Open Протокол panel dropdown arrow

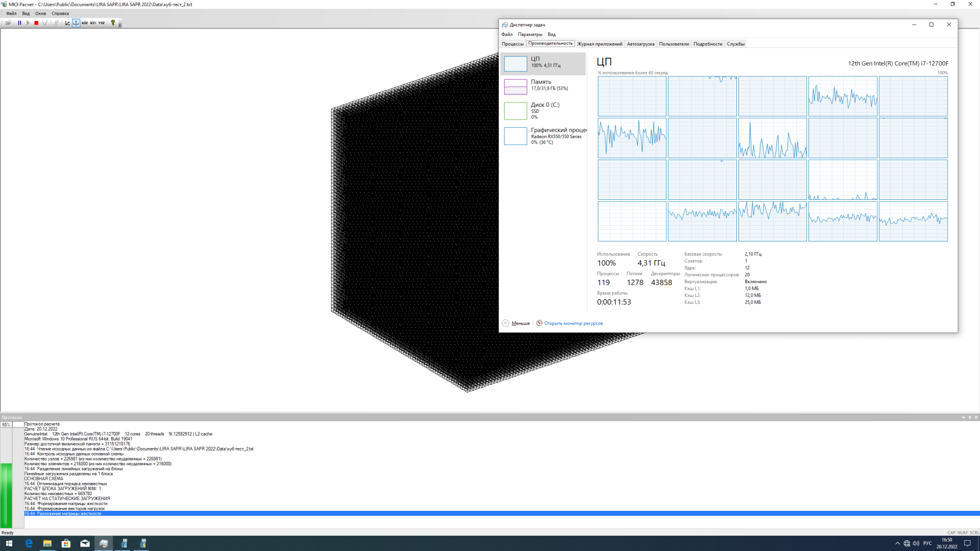[963, 418]
